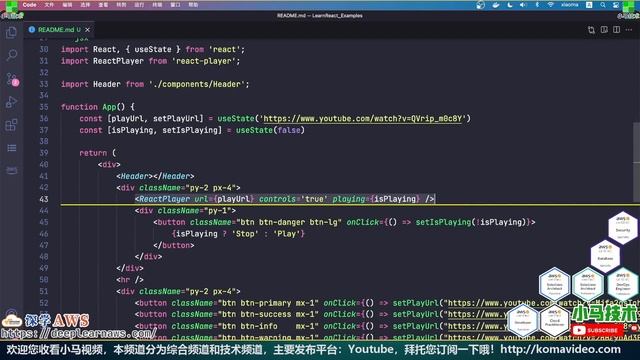
Task: Click 'controls' attribute on line 43
Action: [277, 199]
